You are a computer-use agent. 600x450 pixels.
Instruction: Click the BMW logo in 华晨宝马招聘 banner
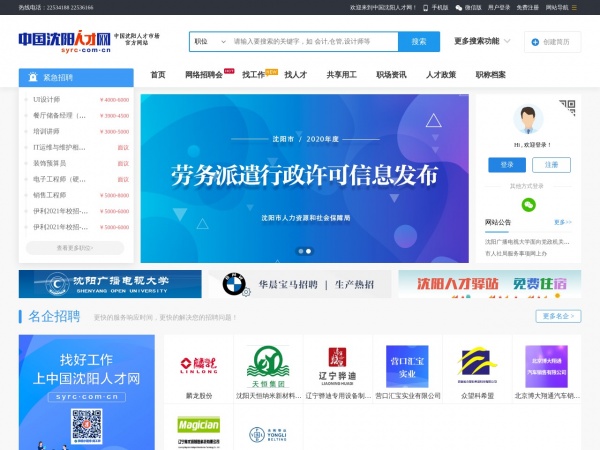[234, 285]
